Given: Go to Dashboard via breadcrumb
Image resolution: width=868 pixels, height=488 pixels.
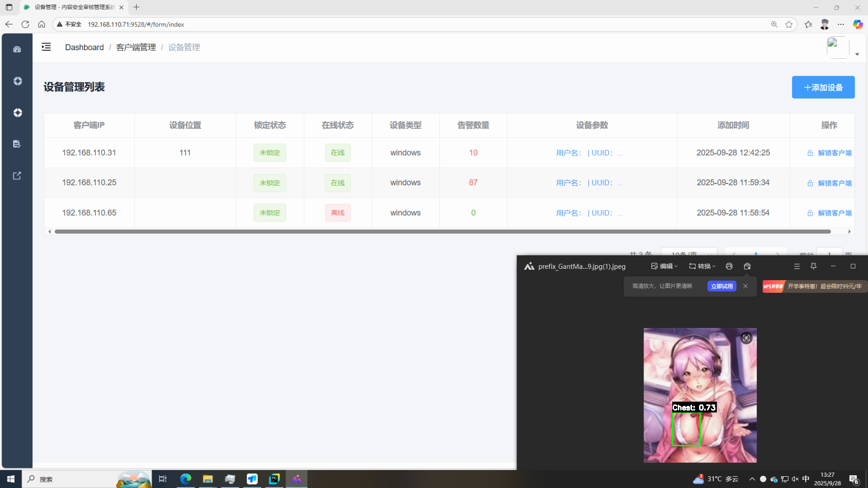Looking at the screenshot, I should [x=84, y=47].
